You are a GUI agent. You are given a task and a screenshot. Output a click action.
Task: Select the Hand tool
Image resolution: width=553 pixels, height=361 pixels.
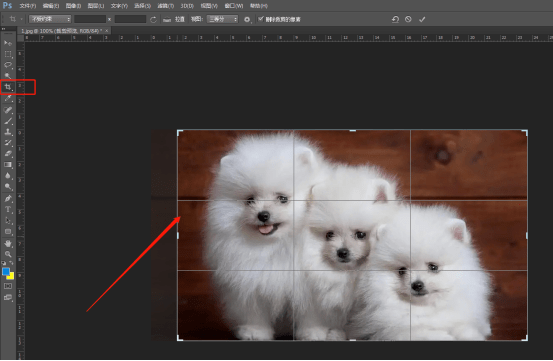pos(8,243)
